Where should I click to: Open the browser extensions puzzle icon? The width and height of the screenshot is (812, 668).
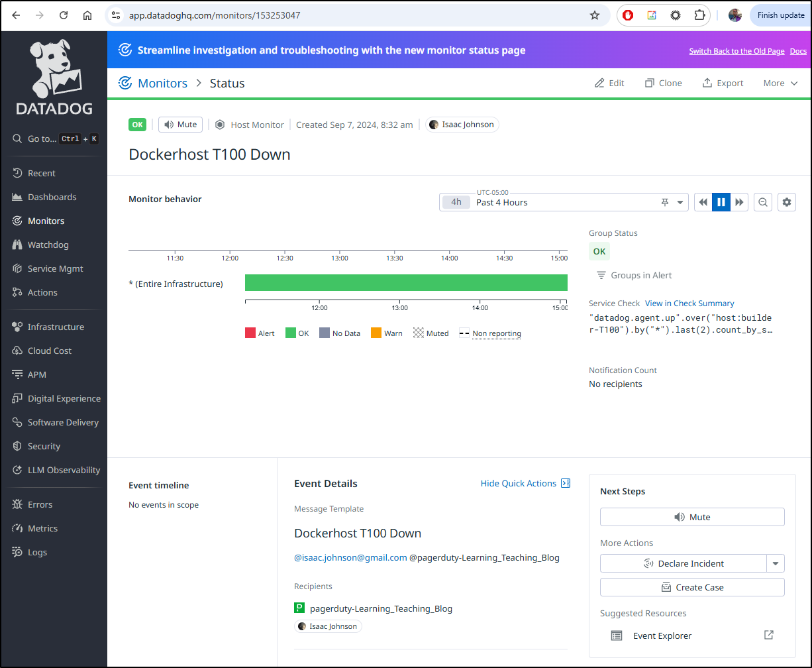(x=699, y=15)
